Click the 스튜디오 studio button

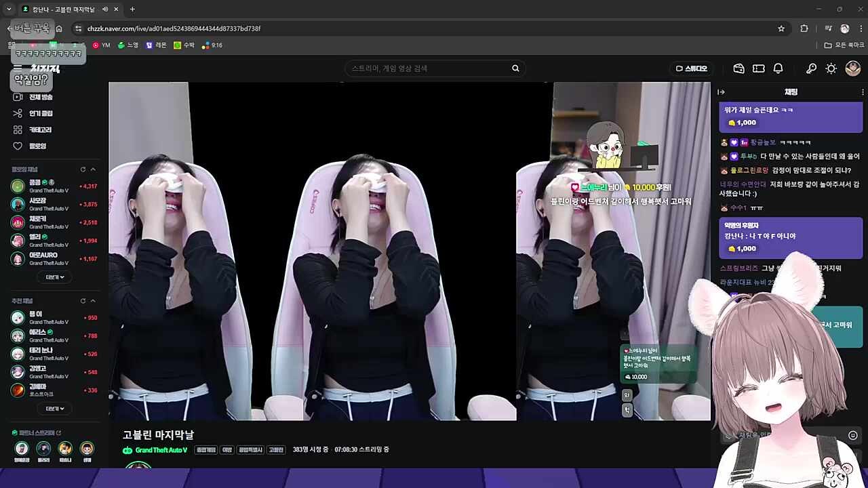click(x=692, y=68)
